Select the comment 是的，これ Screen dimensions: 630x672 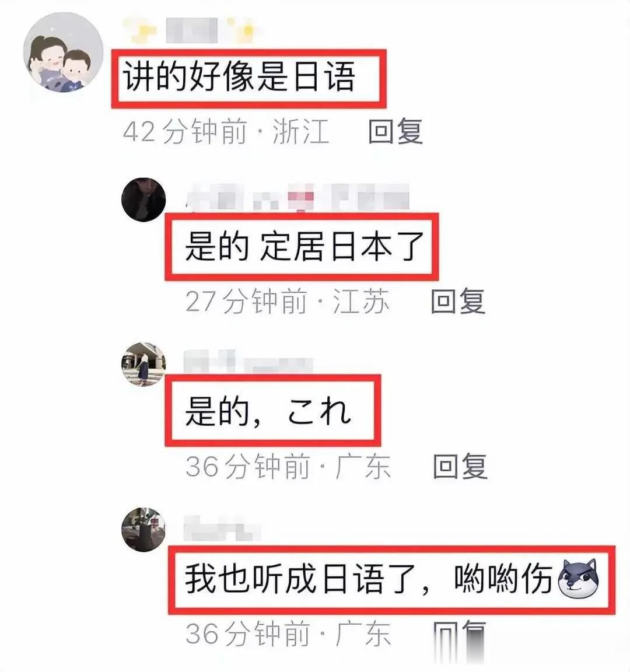pyautogui.click(x=268, y=411)
